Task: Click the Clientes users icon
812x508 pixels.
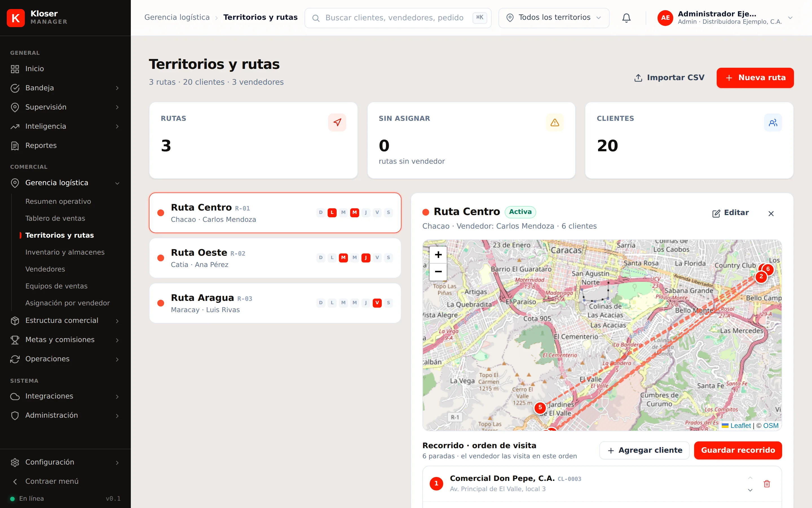Action: (773, 122)
